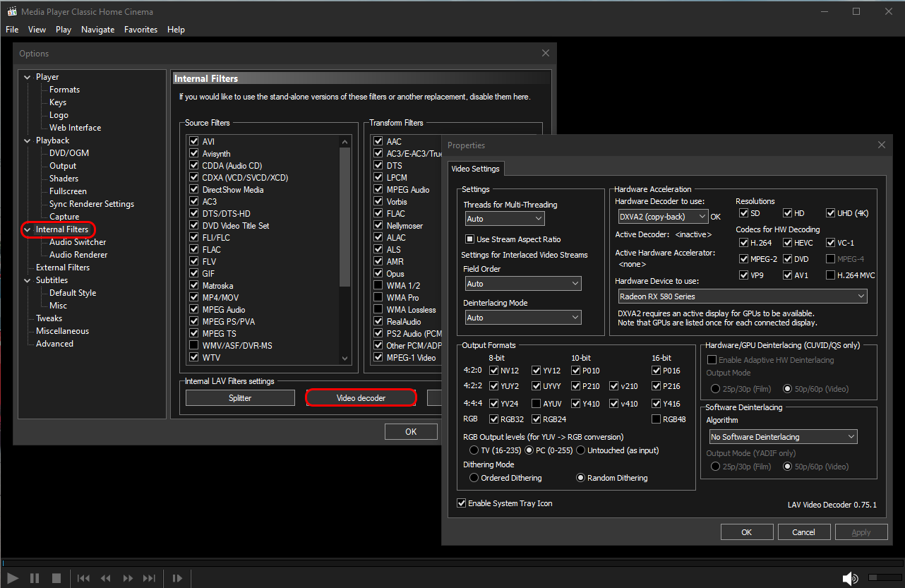Collapse the Subtitles tree node

pyautogui.click(x=27, y=280)
